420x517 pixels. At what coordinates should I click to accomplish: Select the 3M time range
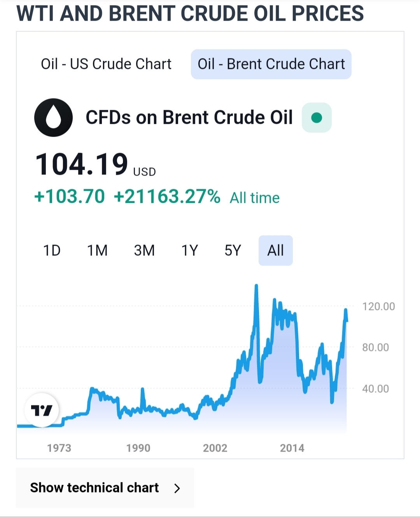144,250
